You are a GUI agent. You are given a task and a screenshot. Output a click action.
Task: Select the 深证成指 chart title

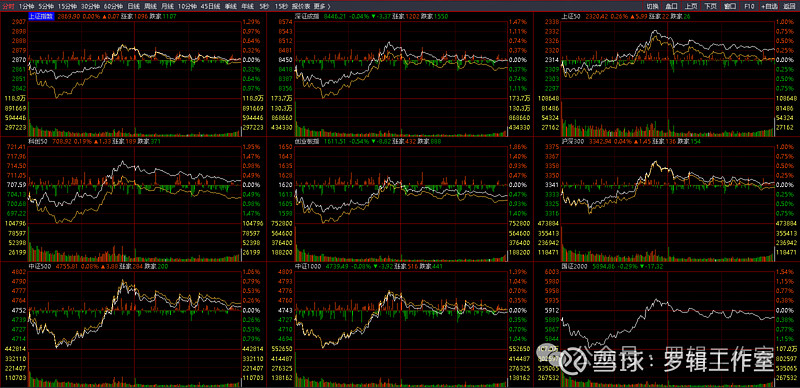[x=308, y=16]
